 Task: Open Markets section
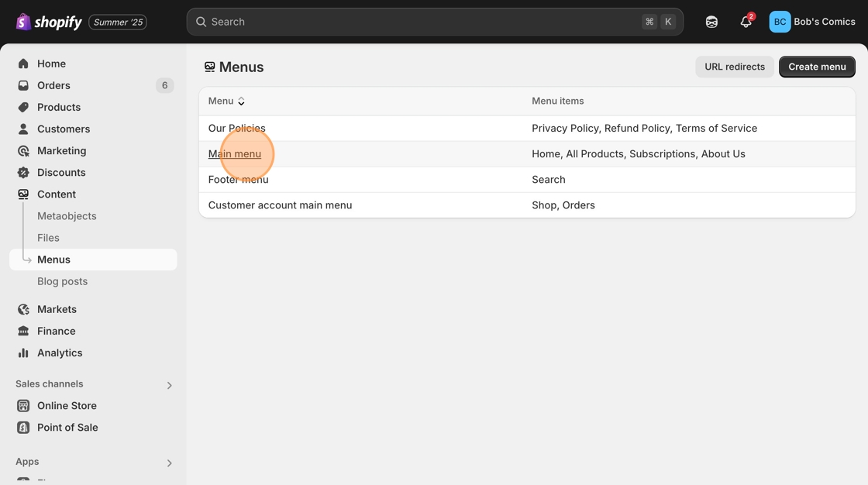point(57,309)
